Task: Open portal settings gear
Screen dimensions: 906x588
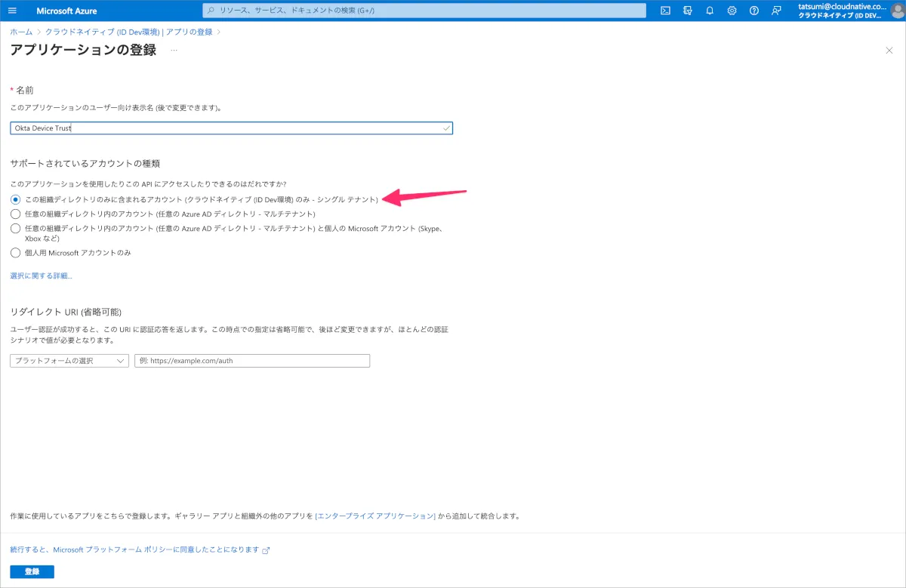Action: pyautogui.click(x=732, y=11)
